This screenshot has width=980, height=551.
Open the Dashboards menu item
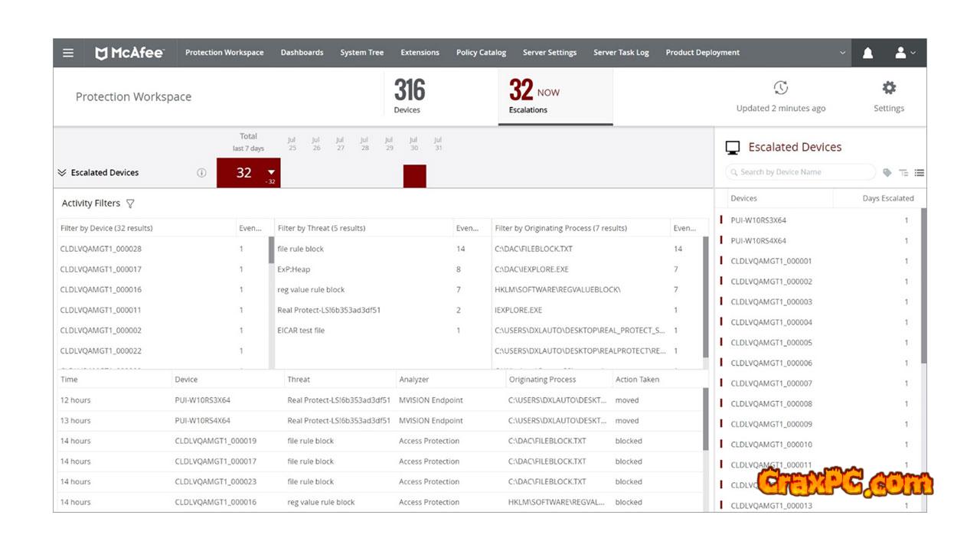click(302, 53)
